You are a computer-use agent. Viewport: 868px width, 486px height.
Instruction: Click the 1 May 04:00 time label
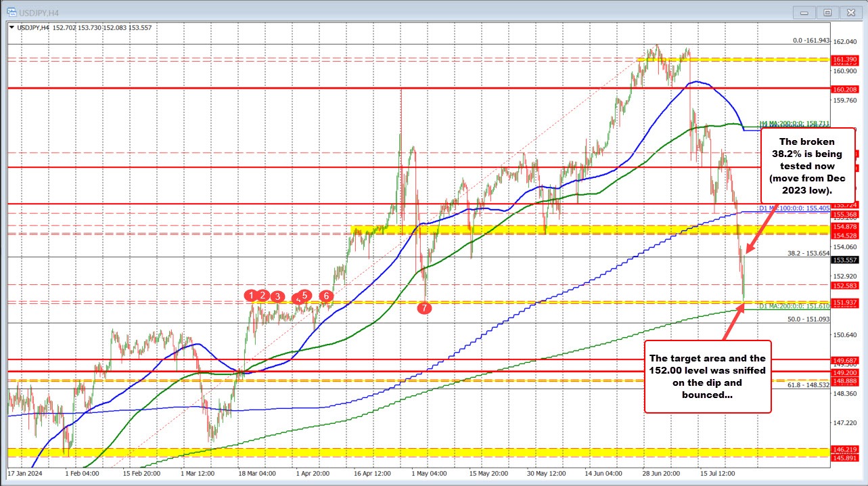click(x=429, y=472)
